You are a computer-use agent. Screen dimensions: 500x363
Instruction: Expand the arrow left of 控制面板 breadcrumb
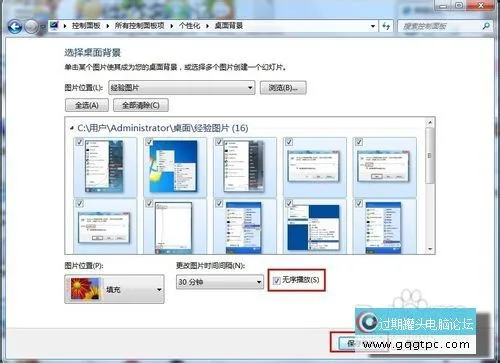coord(65,26)
